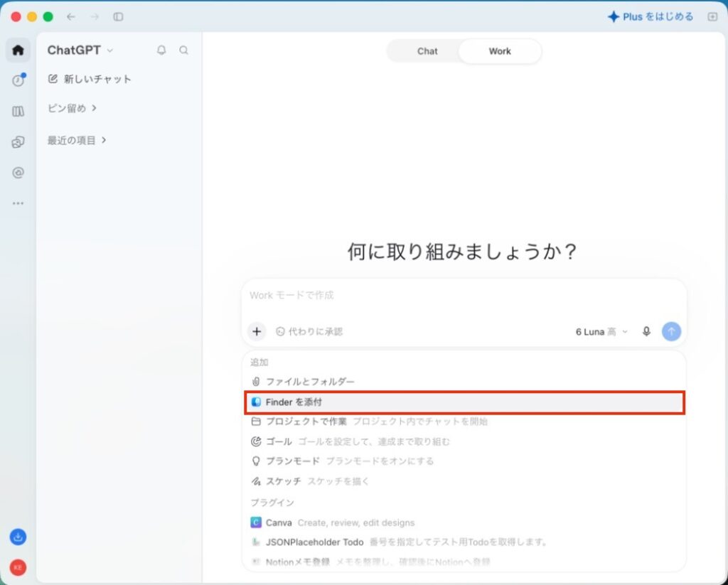Select Notionメモ登録 plugin entry

coord(464,562)
